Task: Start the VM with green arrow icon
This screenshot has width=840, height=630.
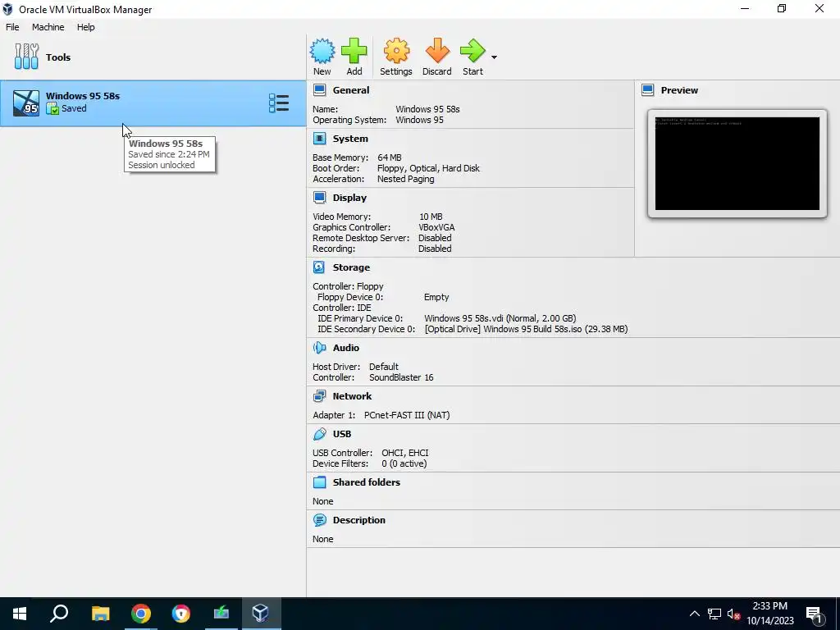Action: tap(472, 51)
